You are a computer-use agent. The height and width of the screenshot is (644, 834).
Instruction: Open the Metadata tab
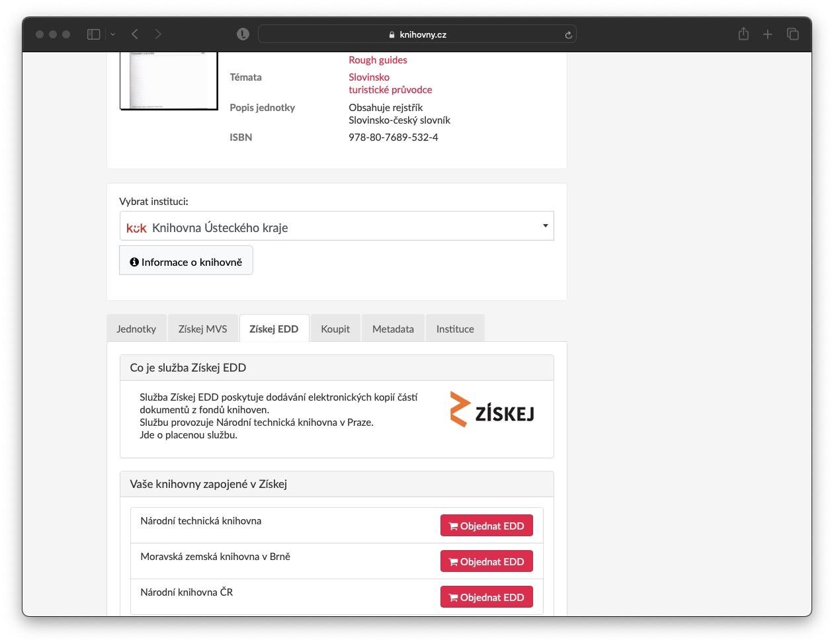(x=393, y=329)
